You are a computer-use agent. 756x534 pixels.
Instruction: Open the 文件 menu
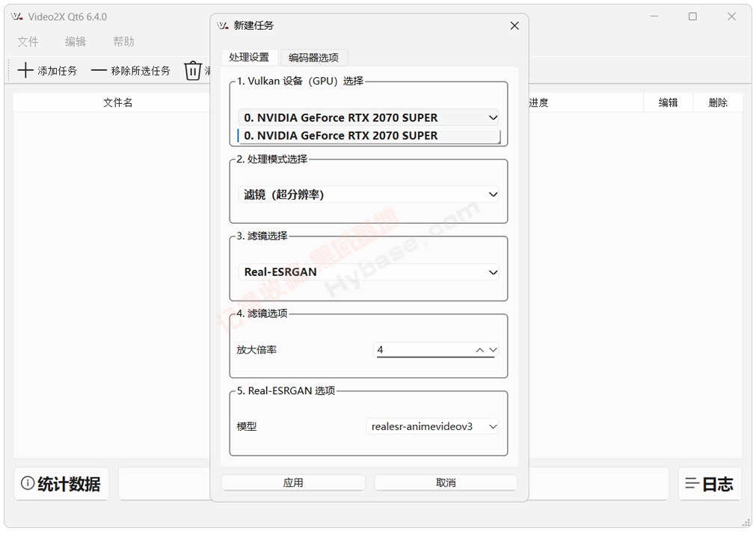tap(28, 42)
